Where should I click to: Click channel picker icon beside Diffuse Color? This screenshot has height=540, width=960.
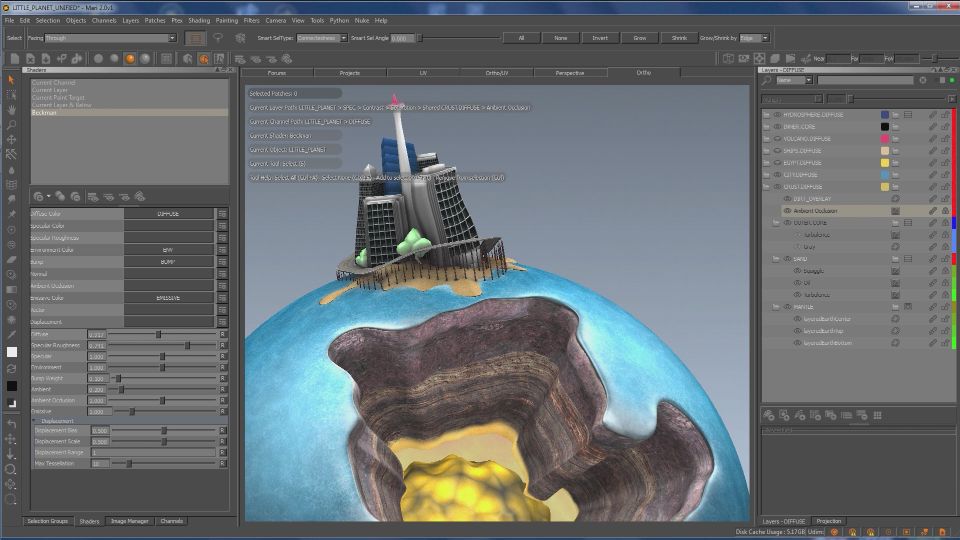pyautogui.click(x=222, y=214)
